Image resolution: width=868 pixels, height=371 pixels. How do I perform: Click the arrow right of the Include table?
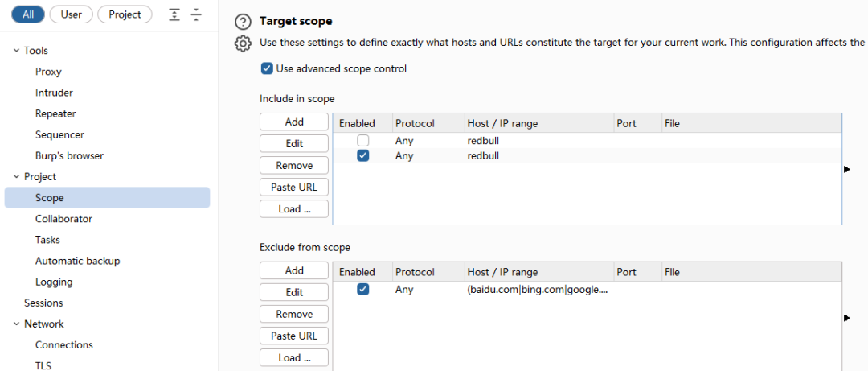[x=846, y=169]
